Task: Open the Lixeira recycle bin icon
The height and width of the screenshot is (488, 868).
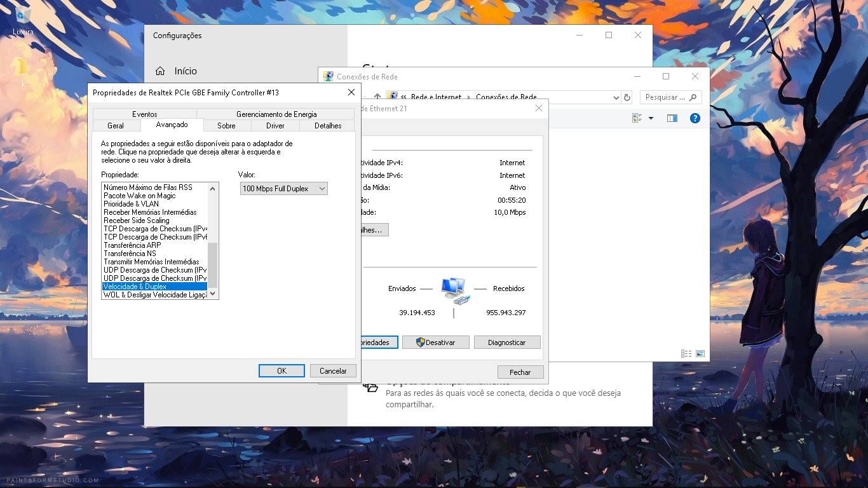Action: point(23,20)
